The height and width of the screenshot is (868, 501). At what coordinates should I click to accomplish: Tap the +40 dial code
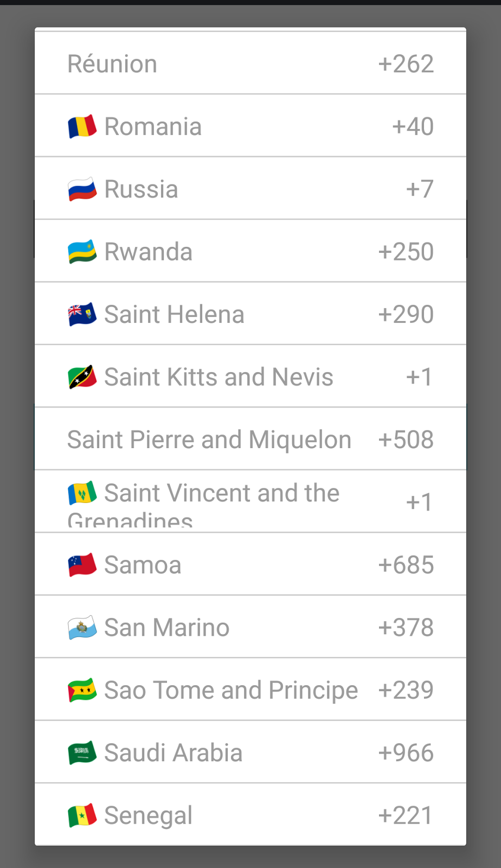pos(413,127)
